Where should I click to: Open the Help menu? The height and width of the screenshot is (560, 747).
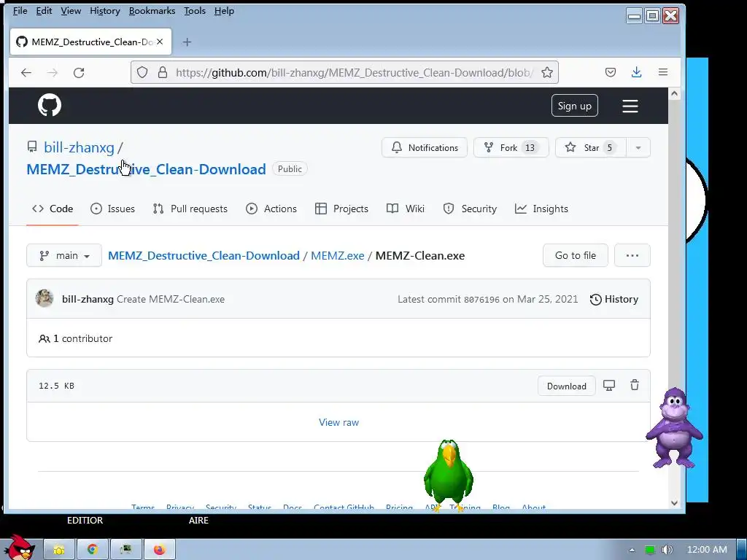click(x=224, y=11)
